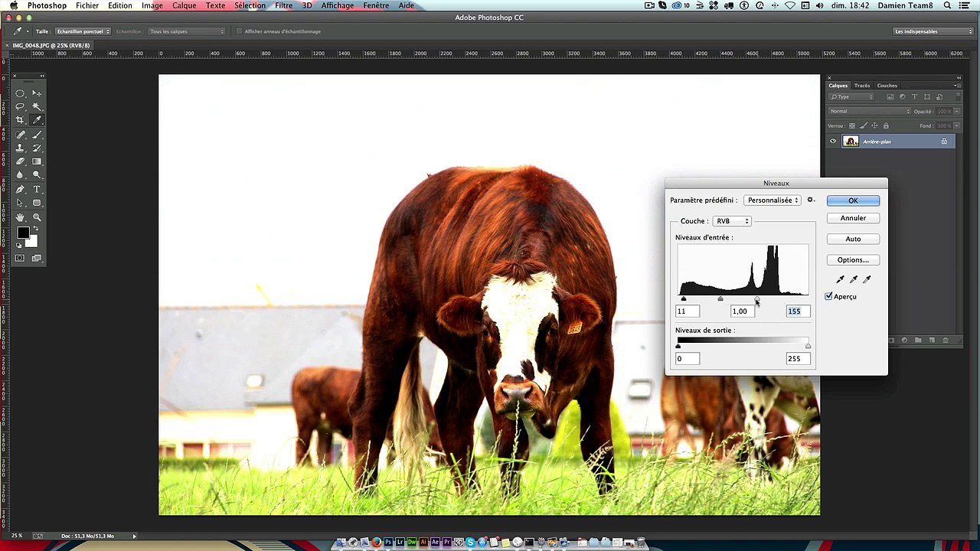Select the Brush tool
This screenshot has height=551, width=980.
[37, 135]
